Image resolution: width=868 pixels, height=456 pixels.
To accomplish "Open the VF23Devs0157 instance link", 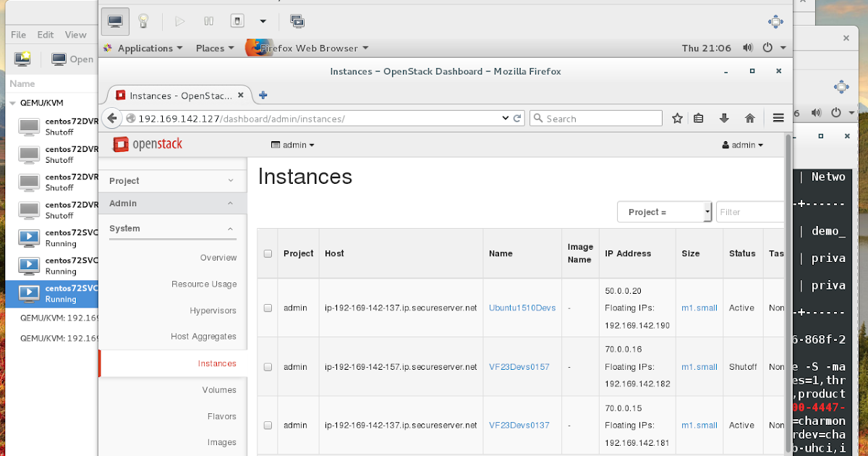I will click(519, 367).
